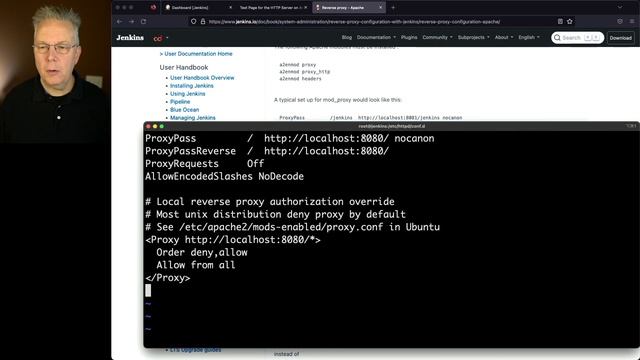Open reader view icon in address bar
This screenshot has height=360, width=640.
[560, 22]
